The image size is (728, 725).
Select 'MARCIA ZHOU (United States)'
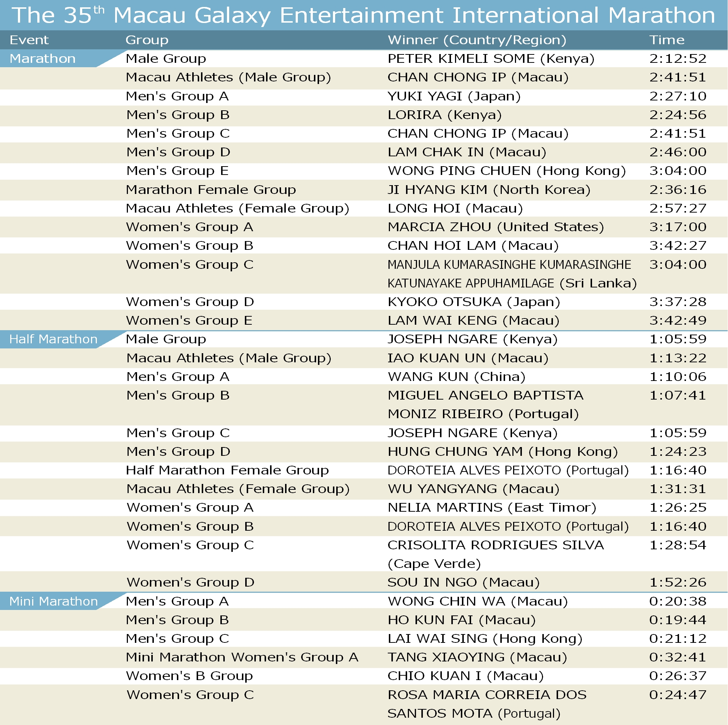[496, 227]
